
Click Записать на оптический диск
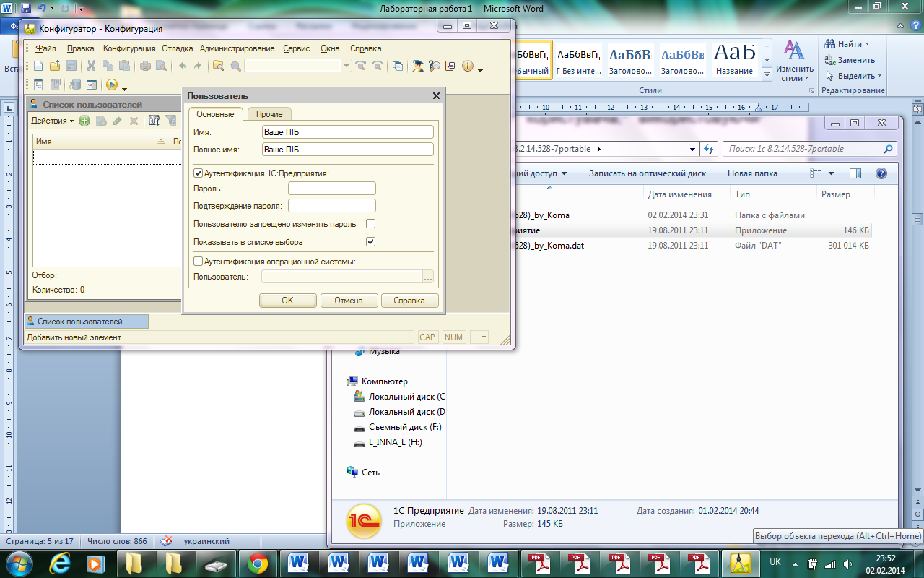[x=648, y=173]
